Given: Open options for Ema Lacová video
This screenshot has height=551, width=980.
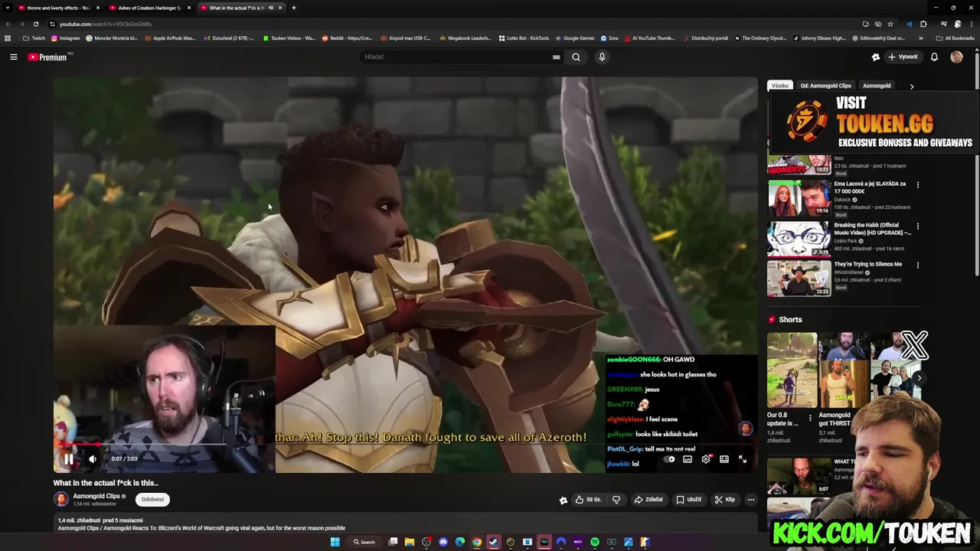Looking at the screenshot, I should (917, 184).
